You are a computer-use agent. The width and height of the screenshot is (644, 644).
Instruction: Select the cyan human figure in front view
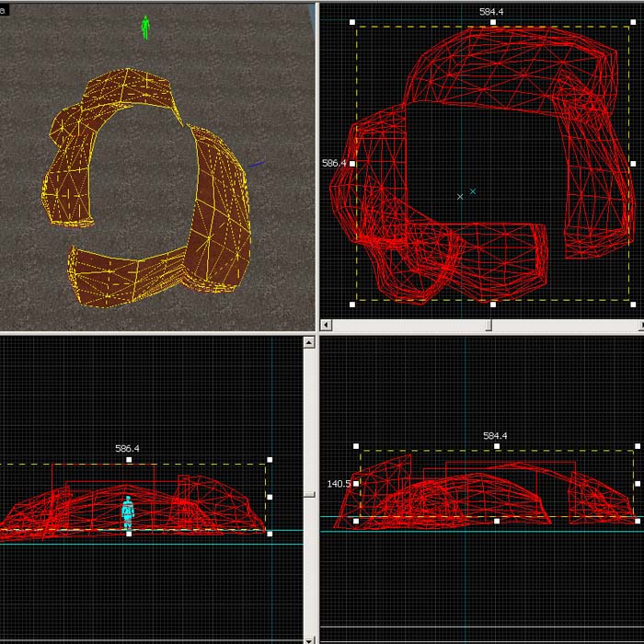pos(128,512)
